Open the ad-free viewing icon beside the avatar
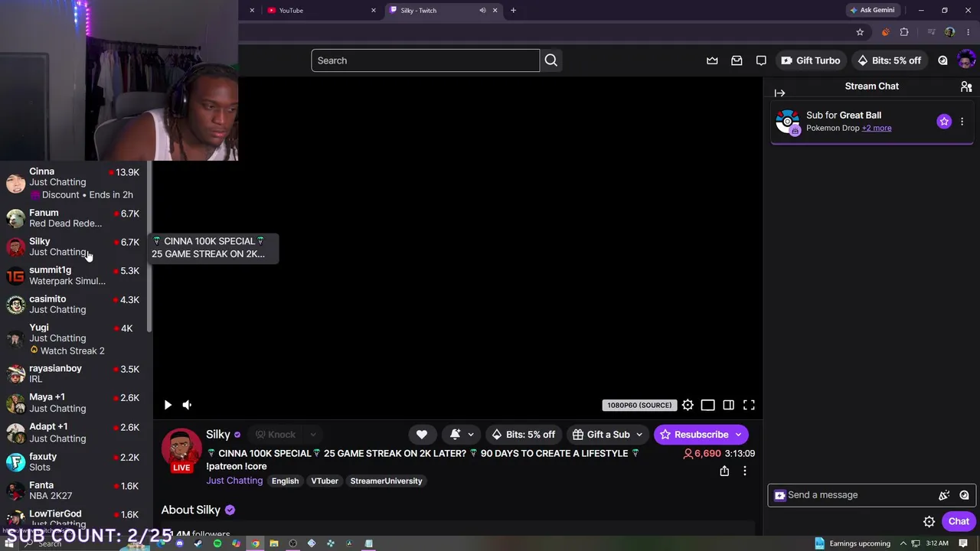Image resolution: width=980 pixels, height=551 pixels. pyautogui.click(x=942, y=60)
